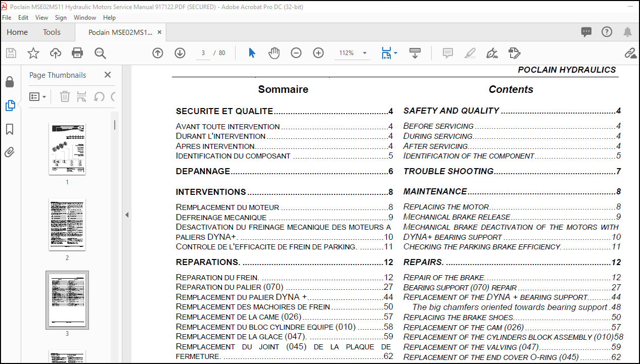
Task: Click the Save file icon
Action: 11,53
